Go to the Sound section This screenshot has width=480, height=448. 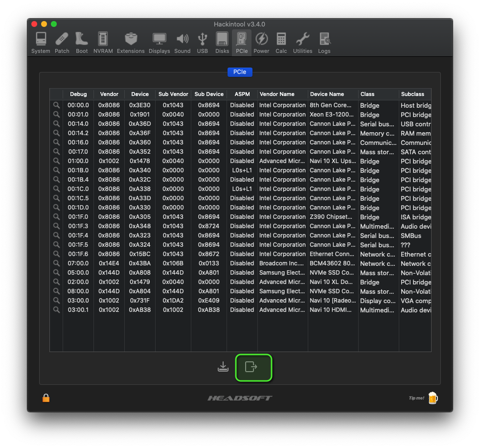click(183, 43)
